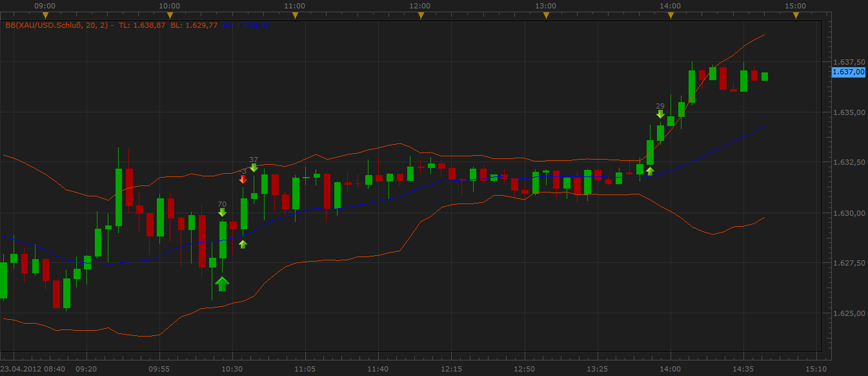
Task: Click the red down arrow signal labeled 3
Action: tap(243, 180)
